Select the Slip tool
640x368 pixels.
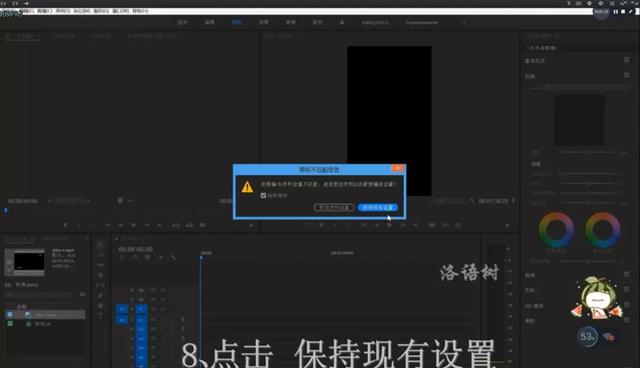coord(100,285)
